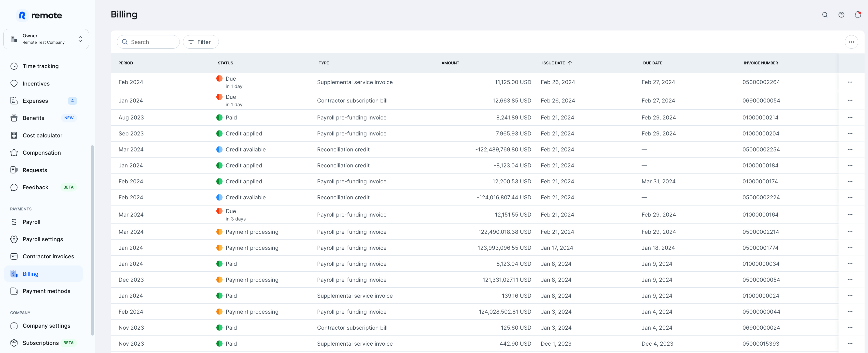Open Subscriptions beta page
The height and width of the screenshot is (353, 868).
43,343
